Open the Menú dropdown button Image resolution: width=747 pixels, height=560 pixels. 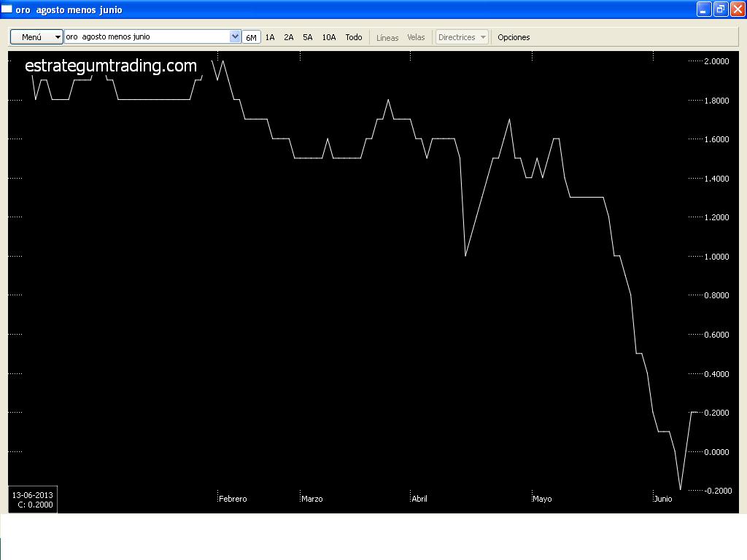coord(36,37)
